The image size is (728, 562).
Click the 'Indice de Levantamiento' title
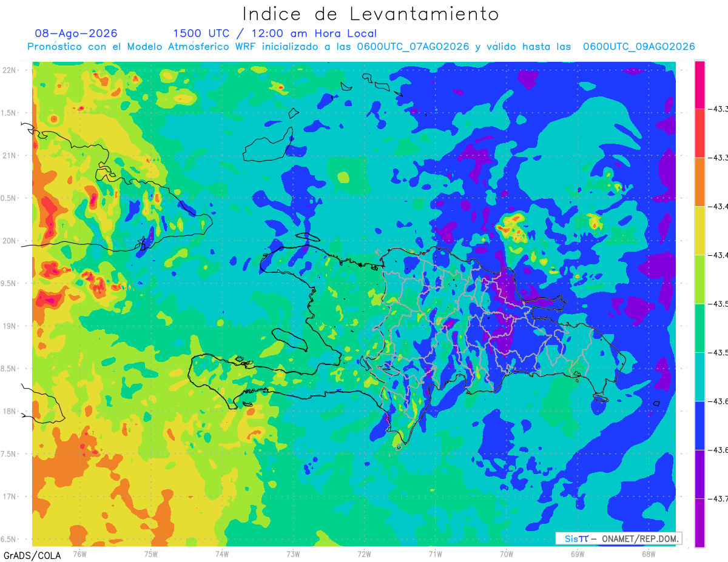(x=371, y=13)
